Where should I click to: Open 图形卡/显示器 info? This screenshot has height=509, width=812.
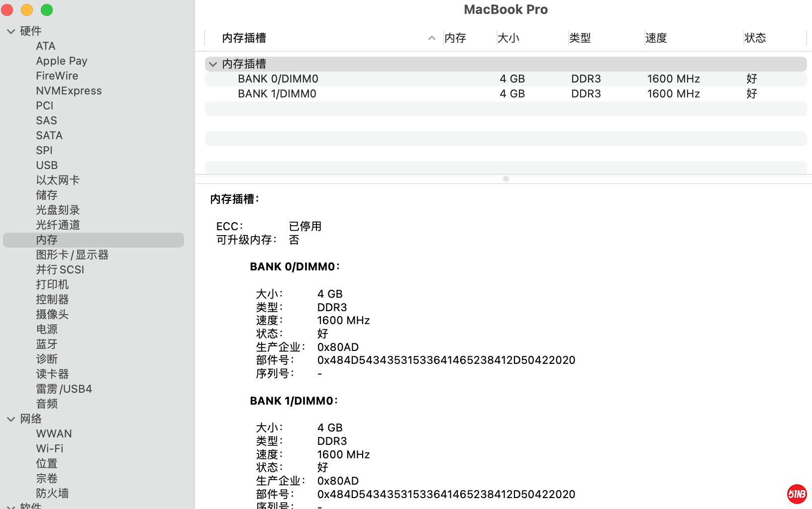pyautogui.click(x=72, y=255)
